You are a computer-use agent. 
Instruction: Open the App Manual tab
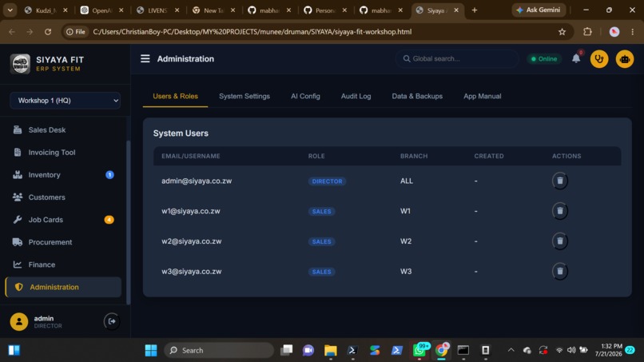(x=482, y=96)
